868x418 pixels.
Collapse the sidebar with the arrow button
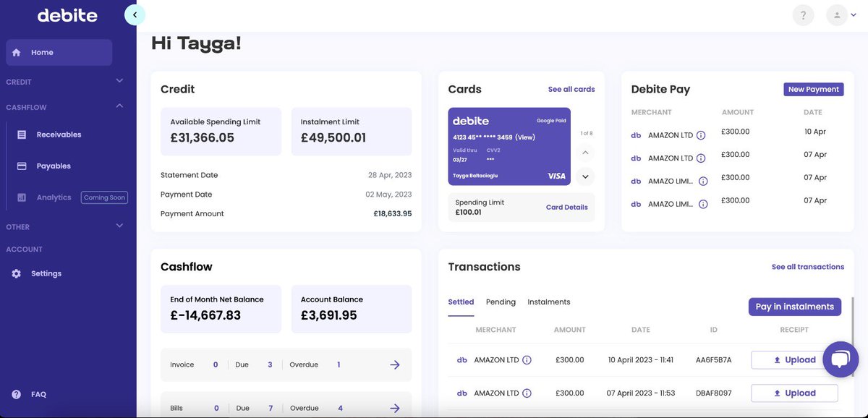tap(135, 14)
